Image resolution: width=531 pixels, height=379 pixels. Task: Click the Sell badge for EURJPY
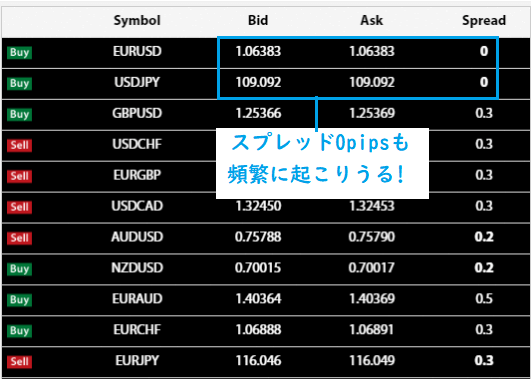(19, 362)
